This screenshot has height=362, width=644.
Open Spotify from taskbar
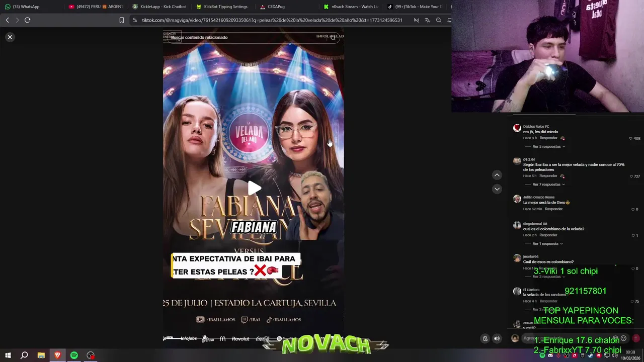click(74, 355)
